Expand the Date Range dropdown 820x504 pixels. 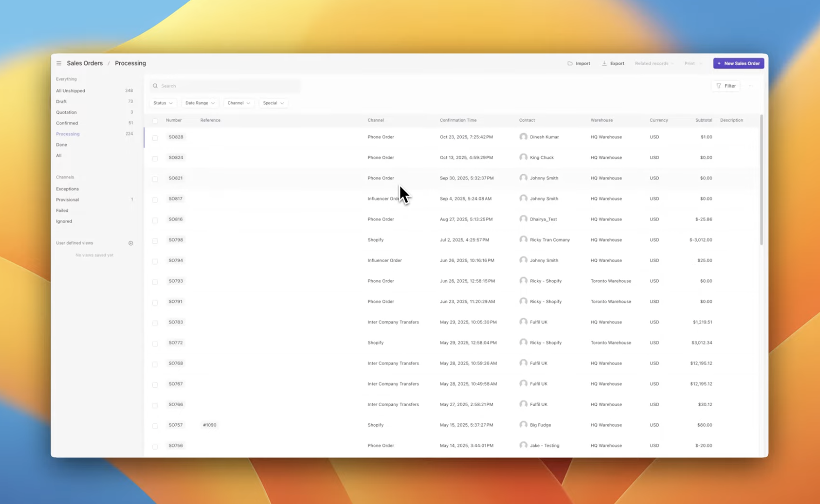coord(200,103)
